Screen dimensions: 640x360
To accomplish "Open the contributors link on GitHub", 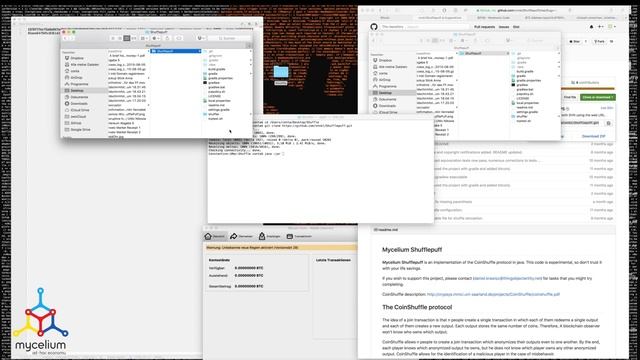I will click(x=586, y=82).
